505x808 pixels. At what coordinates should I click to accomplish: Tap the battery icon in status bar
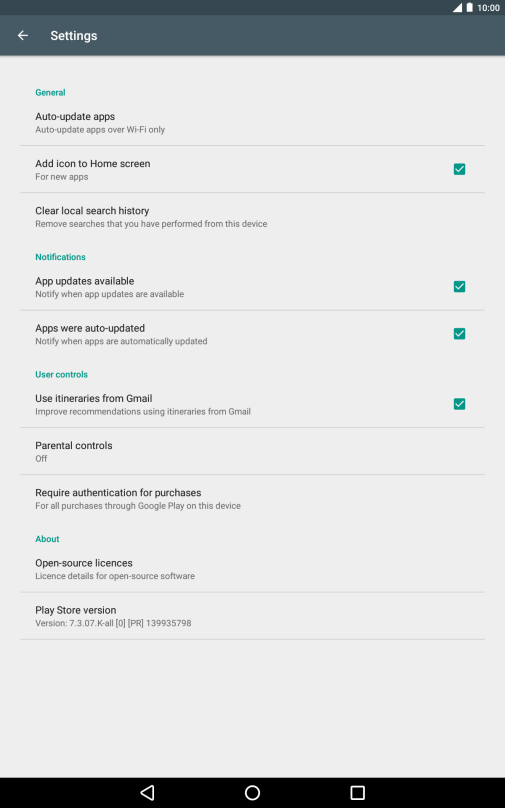pyautogui.click(x=469, y=8)
